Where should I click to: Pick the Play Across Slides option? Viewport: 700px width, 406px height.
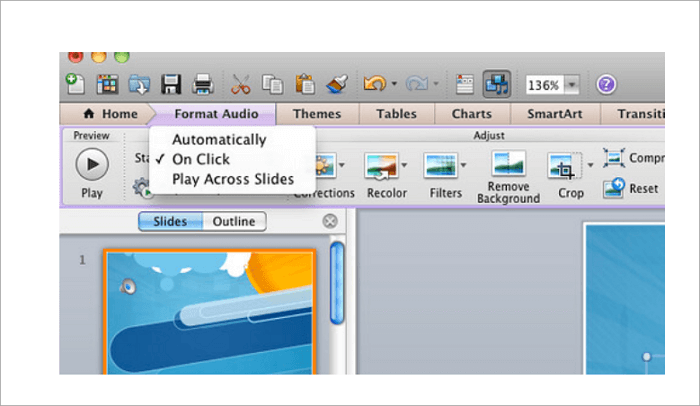pyautogui.click(x=233, y=179)
